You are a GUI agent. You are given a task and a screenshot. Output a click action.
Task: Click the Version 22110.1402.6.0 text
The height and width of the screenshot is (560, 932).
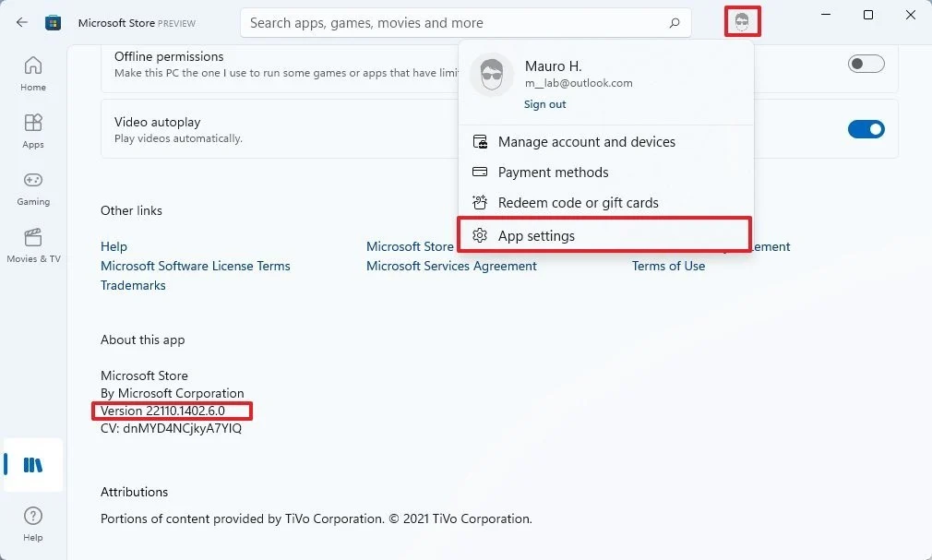coord(162,411)
